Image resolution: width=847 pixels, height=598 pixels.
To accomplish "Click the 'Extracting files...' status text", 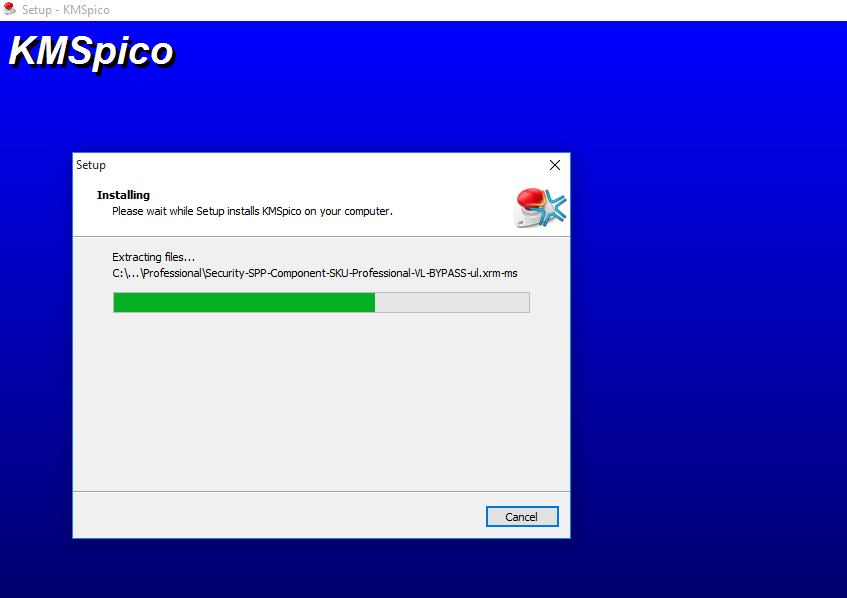I will coord(153,257).
